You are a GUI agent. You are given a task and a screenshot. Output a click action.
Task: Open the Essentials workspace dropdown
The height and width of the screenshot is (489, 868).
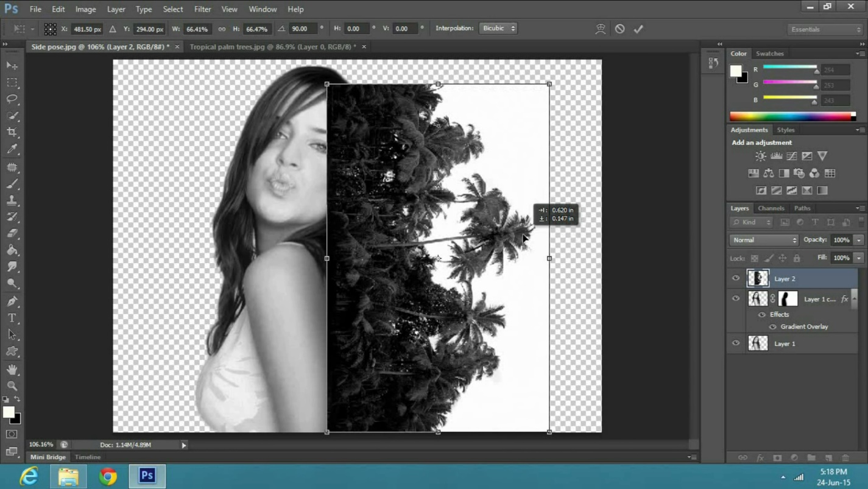(x=825, y=29)
